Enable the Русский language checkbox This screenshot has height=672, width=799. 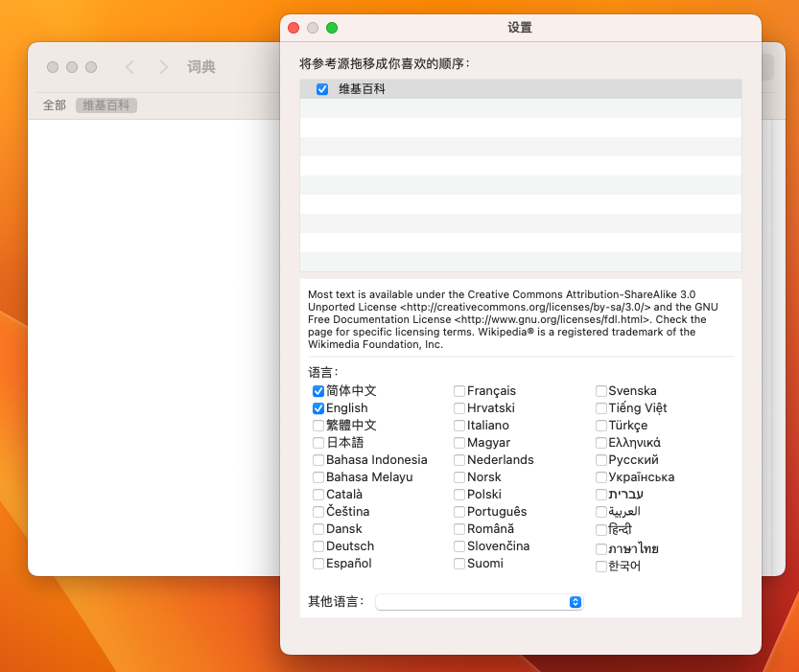click(601, 460)
